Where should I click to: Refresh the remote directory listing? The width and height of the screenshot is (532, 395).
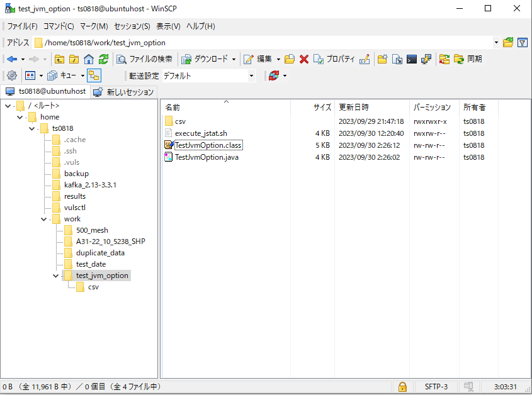(104, 58)
